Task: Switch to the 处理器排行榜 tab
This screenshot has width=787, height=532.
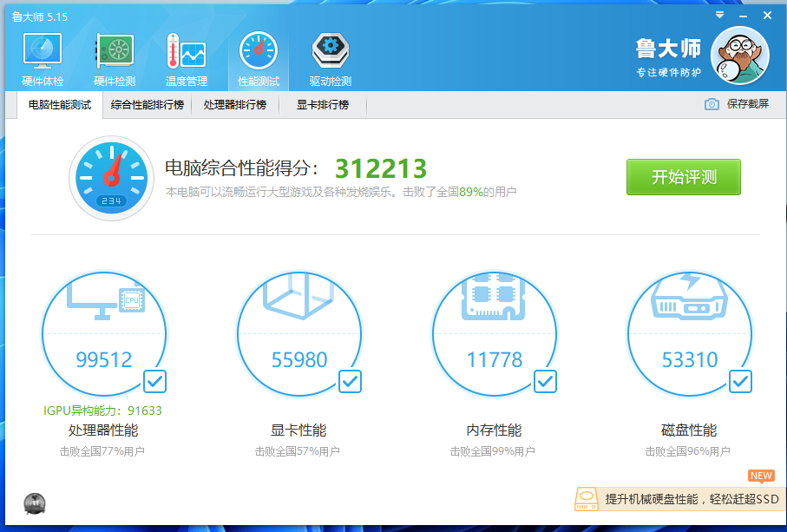Action: tap(234, 105)
